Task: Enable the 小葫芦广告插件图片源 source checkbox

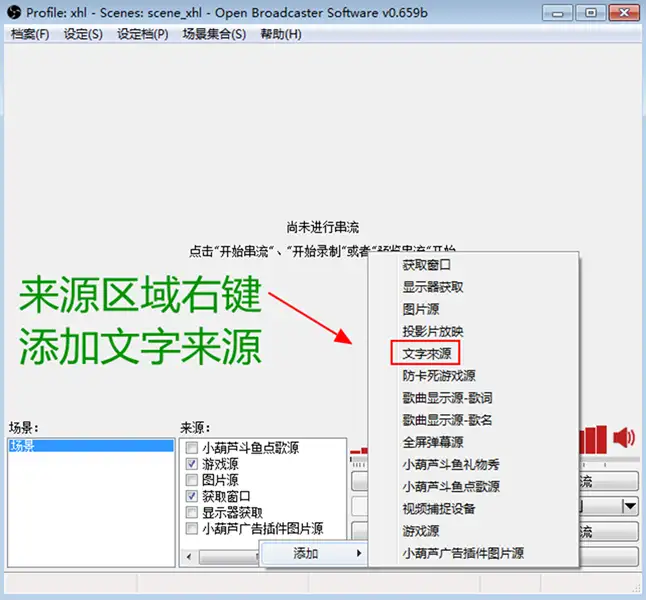Action: pyautogui.click(x=192, y=528)
